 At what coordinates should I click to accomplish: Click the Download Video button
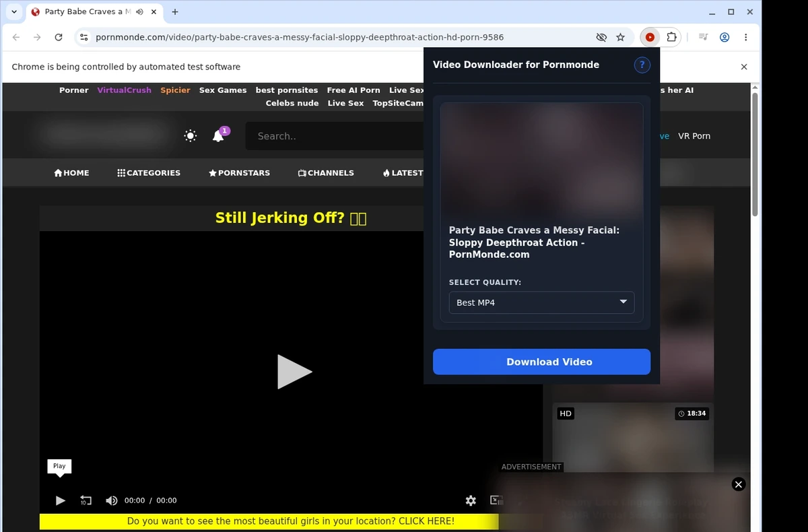tap(541, 362)
